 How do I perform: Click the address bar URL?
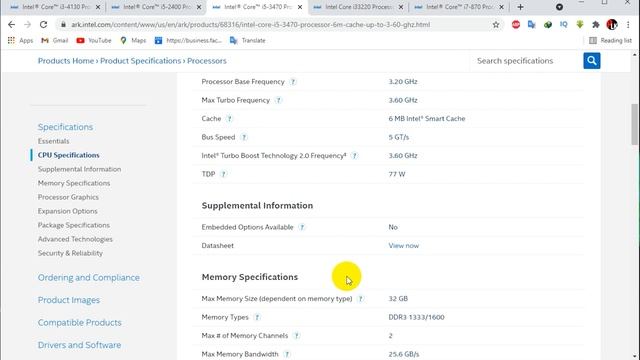(x=250, y=24)
